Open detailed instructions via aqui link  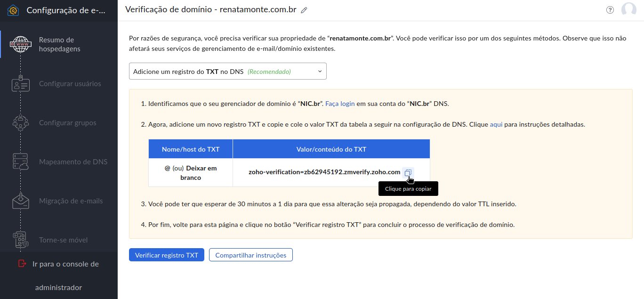496,125
